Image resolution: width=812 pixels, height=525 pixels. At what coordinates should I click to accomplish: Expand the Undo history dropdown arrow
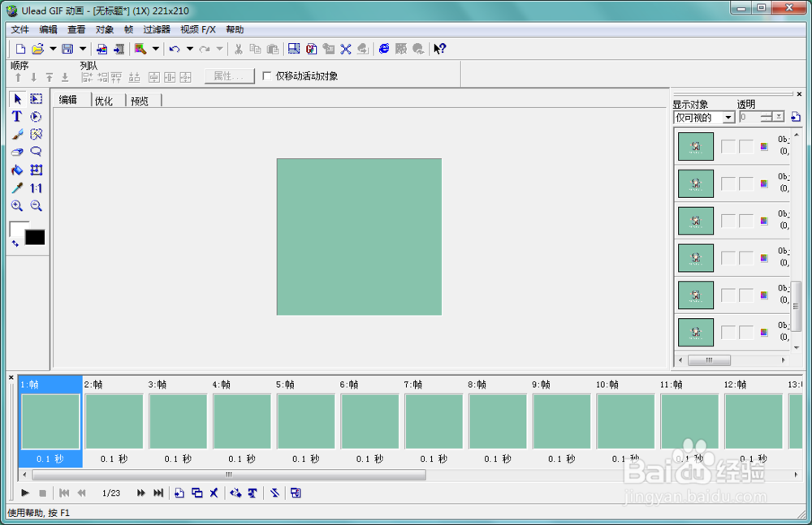click(189, 49)
